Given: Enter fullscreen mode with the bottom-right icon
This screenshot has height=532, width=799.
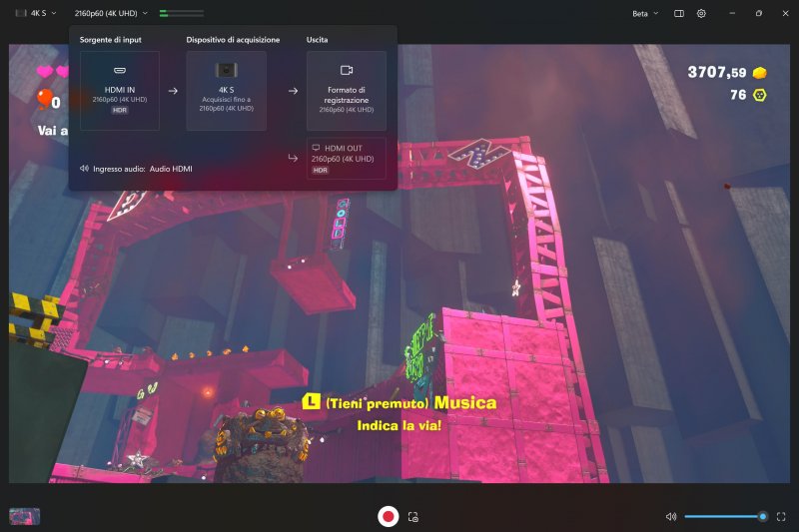Looking at the screenshot, I should 780,517.
